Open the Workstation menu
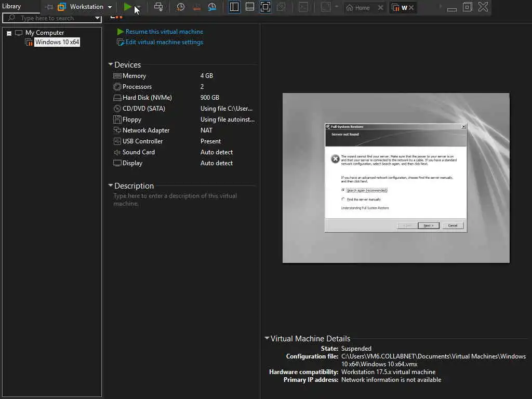This screenshot has width=532, height=399. coord(86,7)
